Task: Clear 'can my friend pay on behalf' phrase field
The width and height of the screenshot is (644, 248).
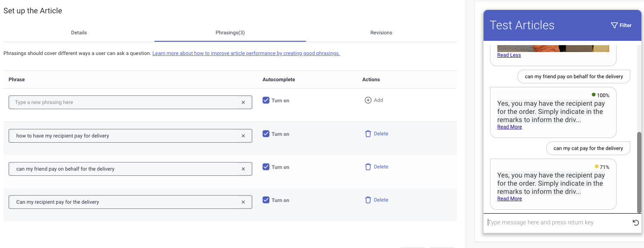Action: click(243, 169)
